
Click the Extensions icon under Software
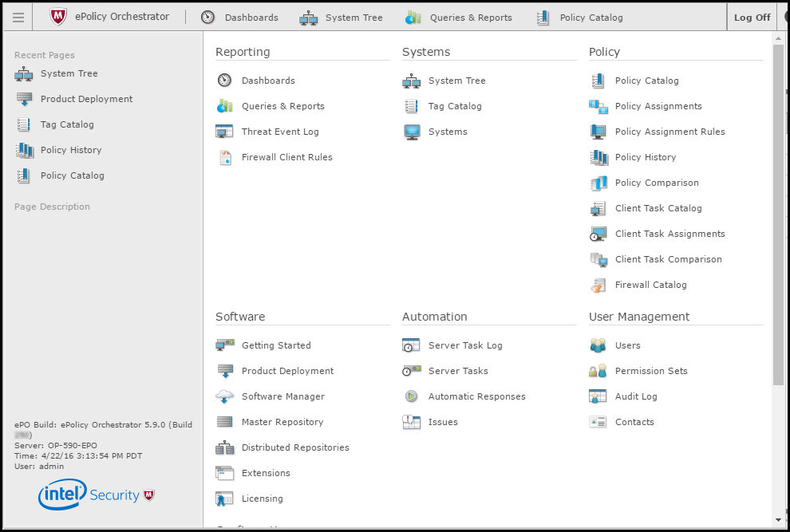pos(225,473)
